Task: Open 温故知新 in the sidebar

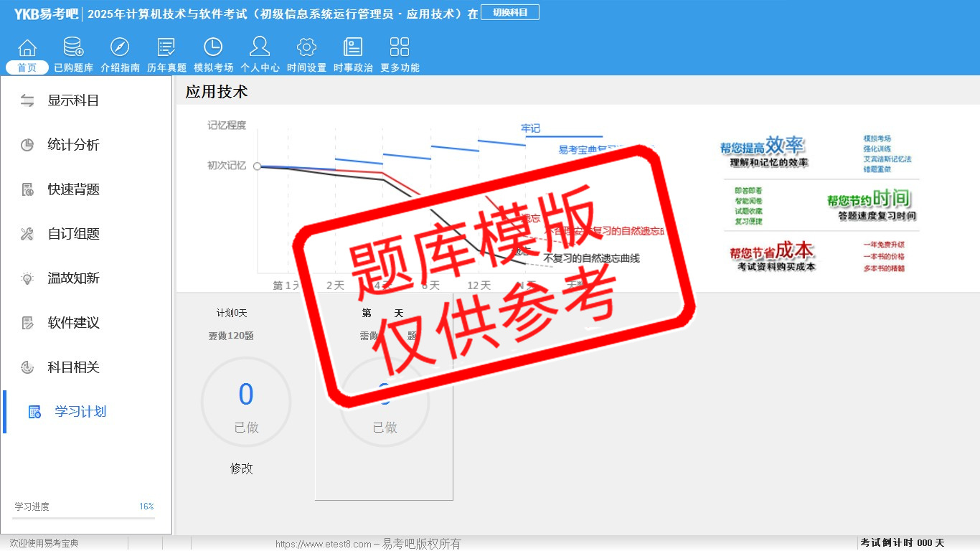Action: [72, 278]
